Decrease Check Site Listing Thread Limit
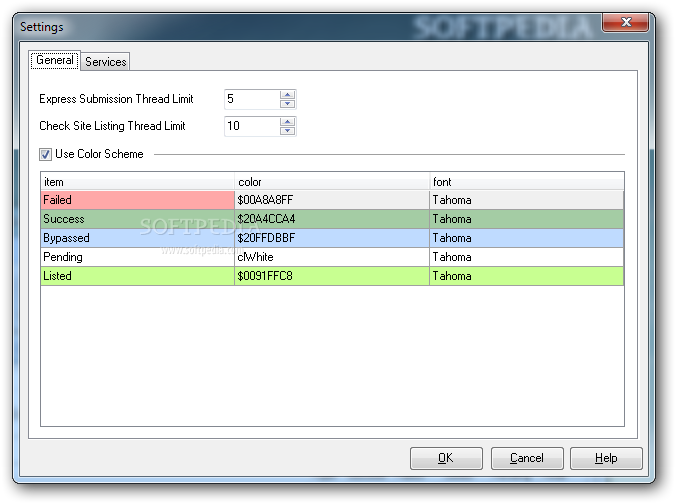Screen dimensions: 676x504 [288, 131]
